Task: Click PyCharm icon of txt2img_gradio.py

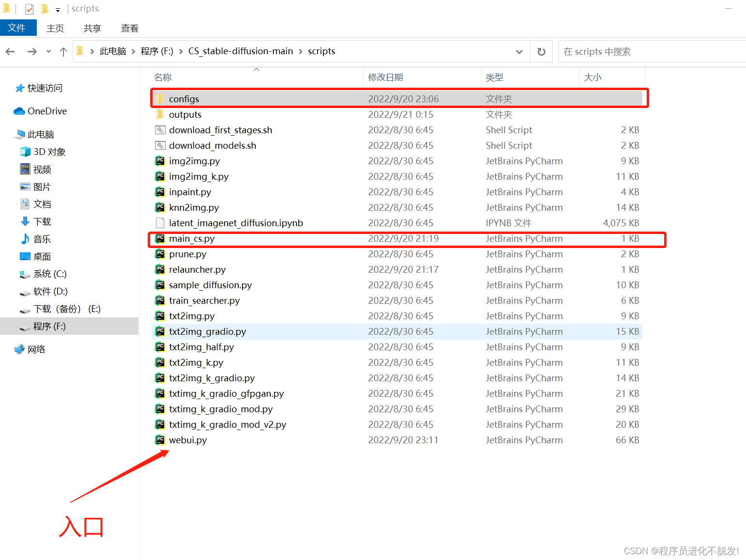Action: coord(160,331)
